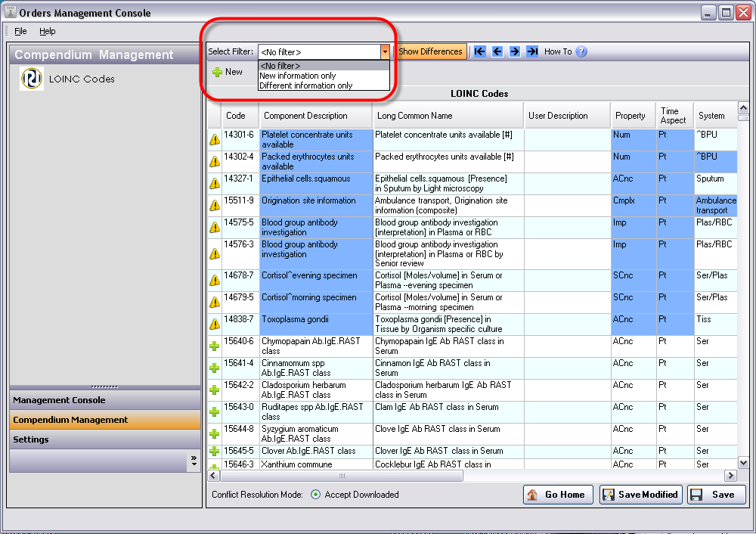Click warning icon for code 14838-7
756x534 pixels.
point(215,324)
